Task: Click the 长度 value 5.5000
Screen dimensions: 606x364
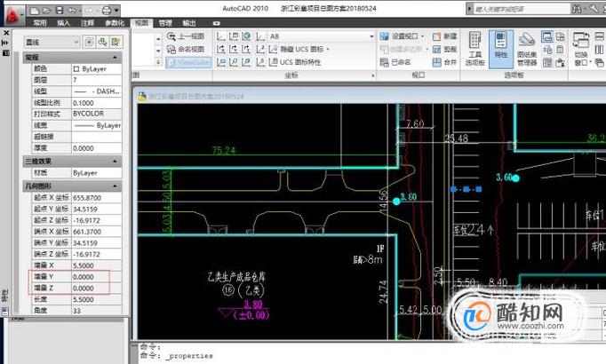Action: coord(97,299)
